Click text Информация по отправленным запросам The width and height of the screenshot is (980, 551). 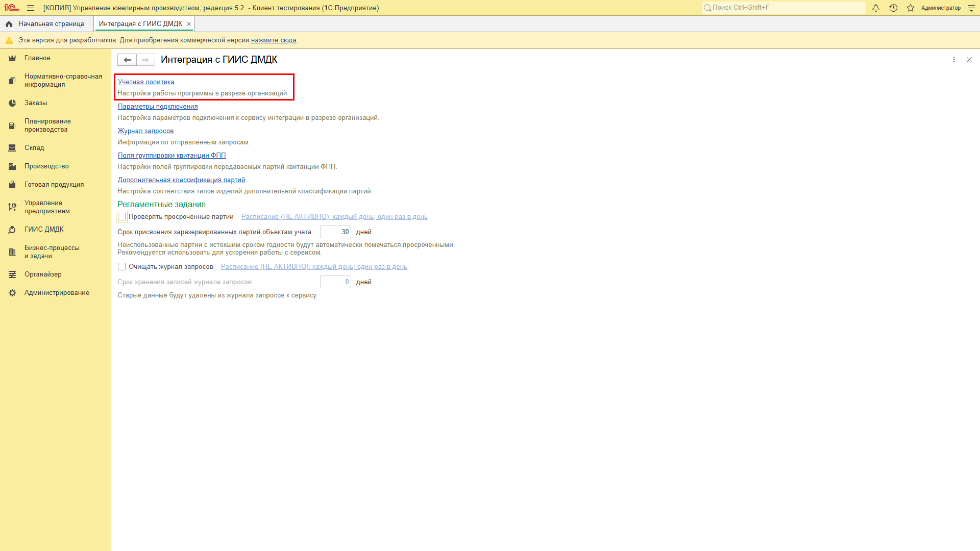click(184, 142)
